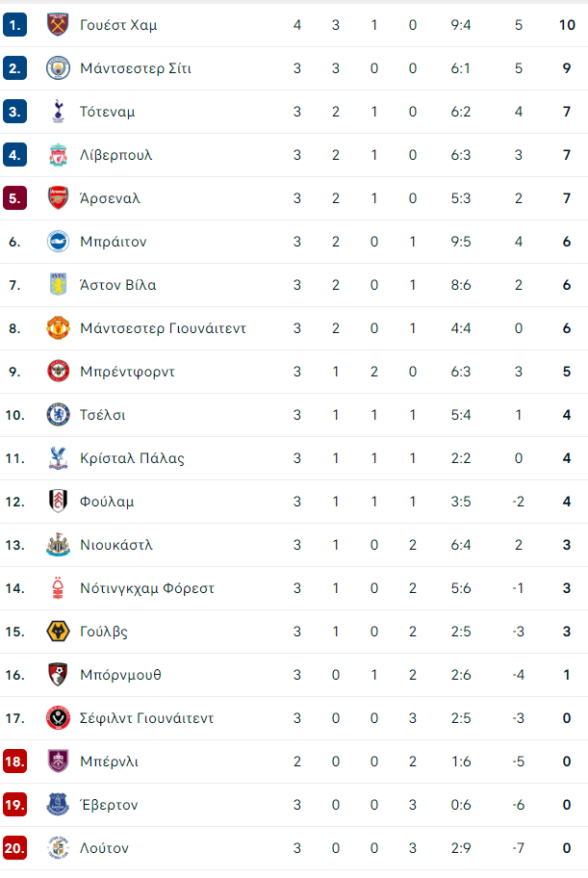Click the red position 20 badge
588x878 pixels.
[14, 848]
